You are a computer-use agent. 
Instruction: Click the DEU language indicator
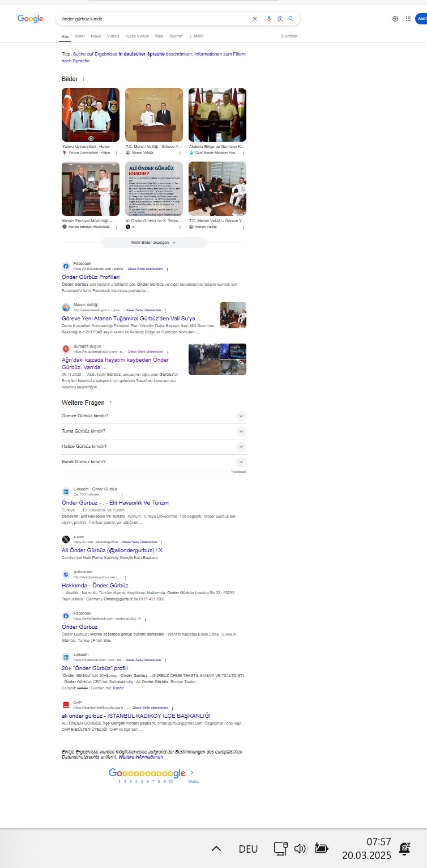248,849
